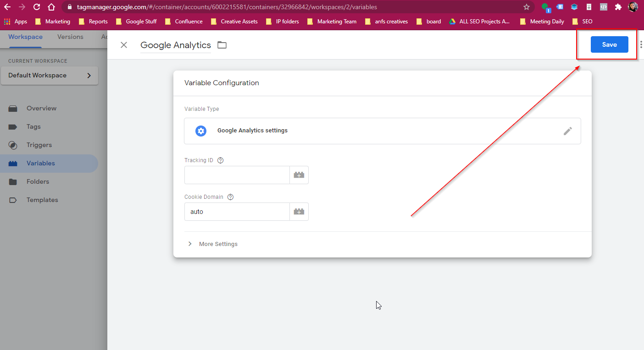Open the three-dot overflow menu beside Save

click(640, 44)
